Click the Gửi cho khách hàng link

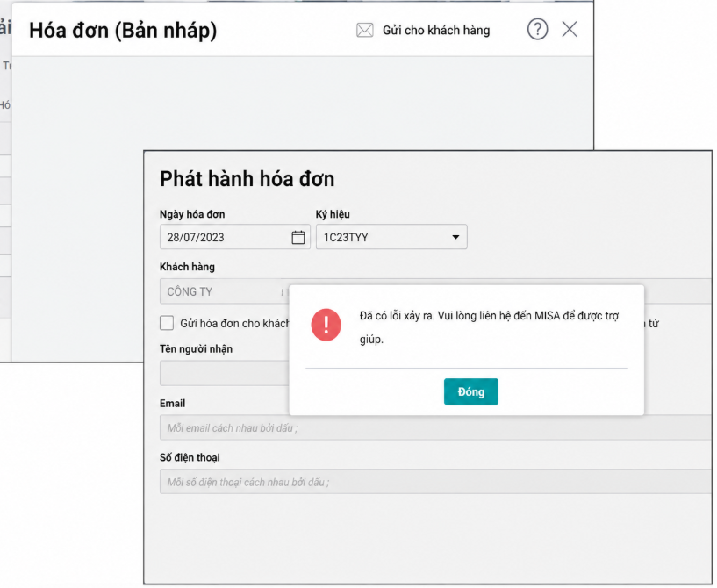pyautogui.click(x=436, y=30)
